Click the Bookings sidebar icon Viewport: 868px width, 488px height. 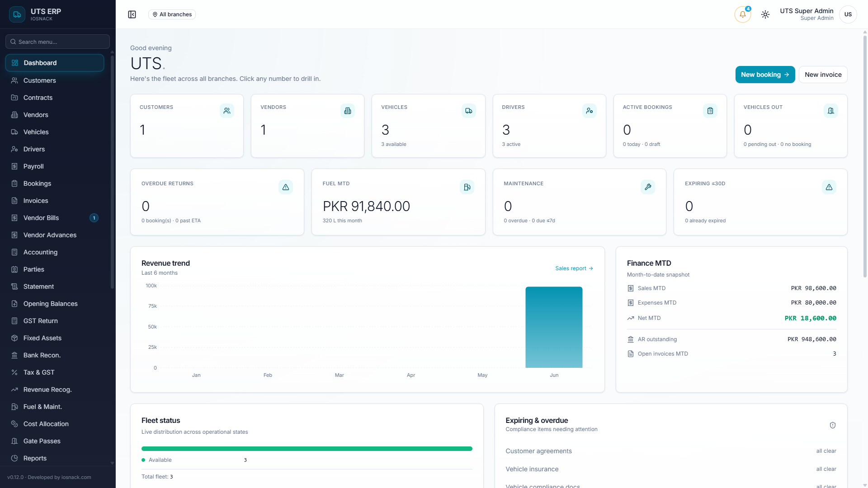tap(14, 183)
